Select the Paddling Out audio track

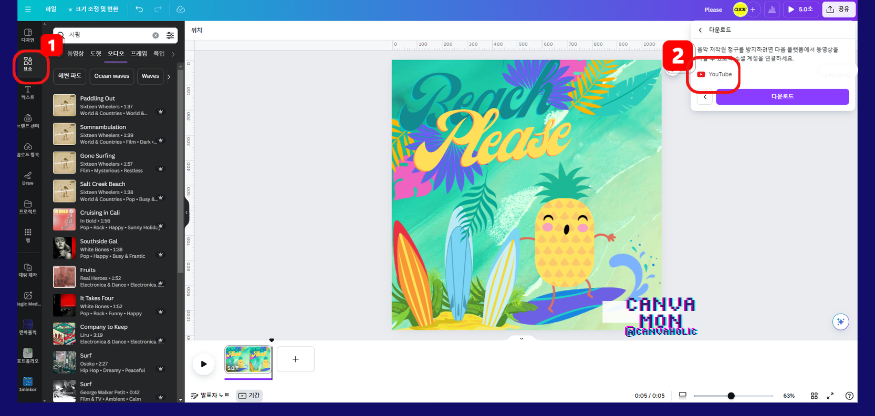coord(109,105)
